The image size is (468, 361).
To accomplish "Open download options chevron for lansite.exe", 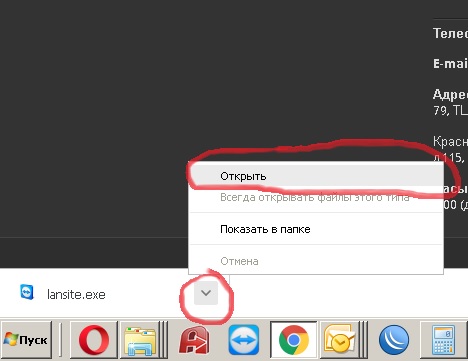I will click(x=206, y=293).
